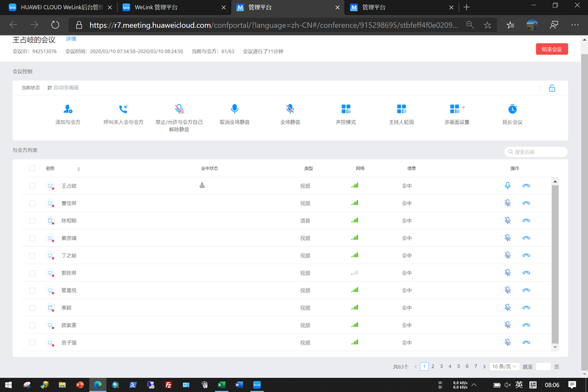Click the 全场静音 mute all icon
The image size is (588, 392).
point(290,109)
